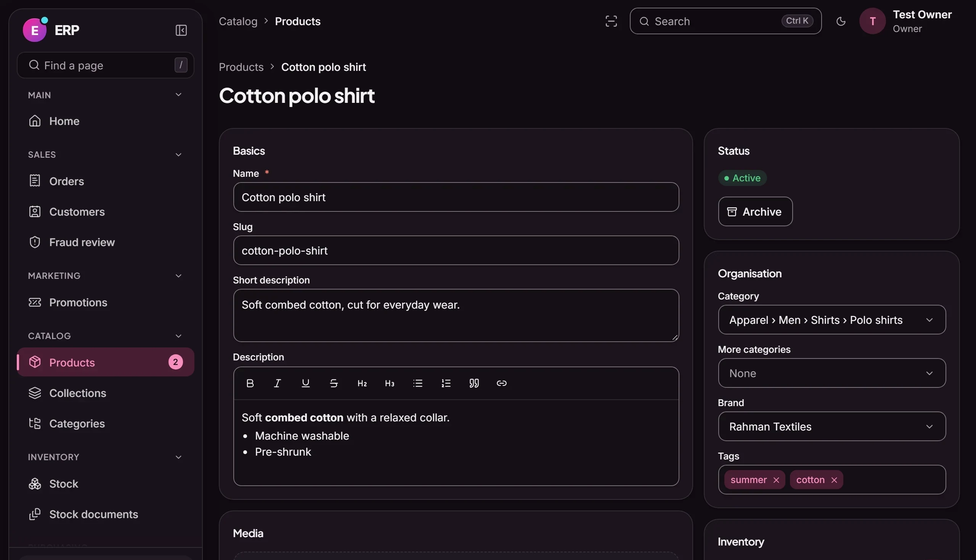Insert bulleted list in Description editor
The height and width of the screenshot is (560, 976).
tap(417, 383)
